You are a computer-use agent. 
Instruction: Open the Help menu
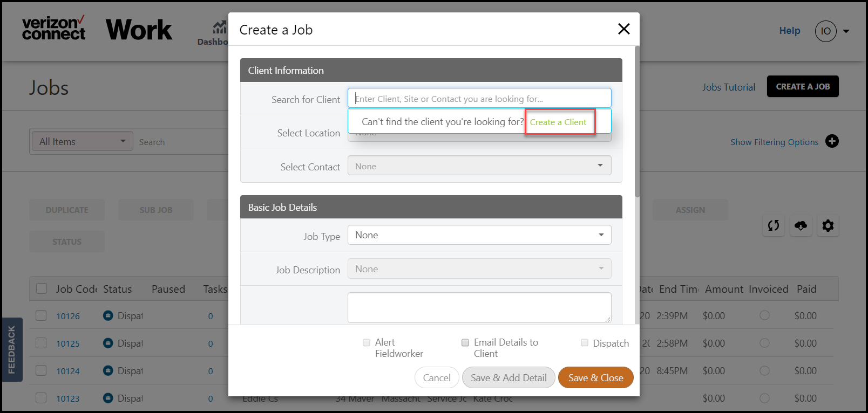click(x=789, y=31)
